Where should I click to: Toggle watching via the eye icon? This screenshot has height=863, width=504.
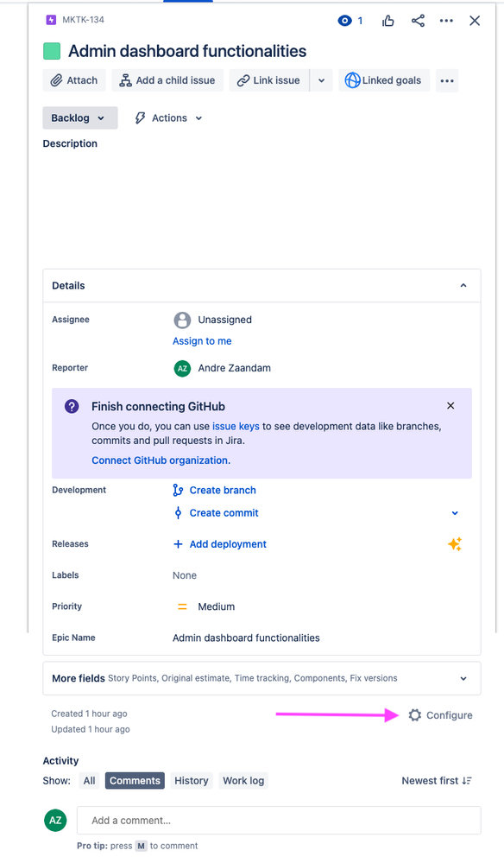(x=344, y=21)
